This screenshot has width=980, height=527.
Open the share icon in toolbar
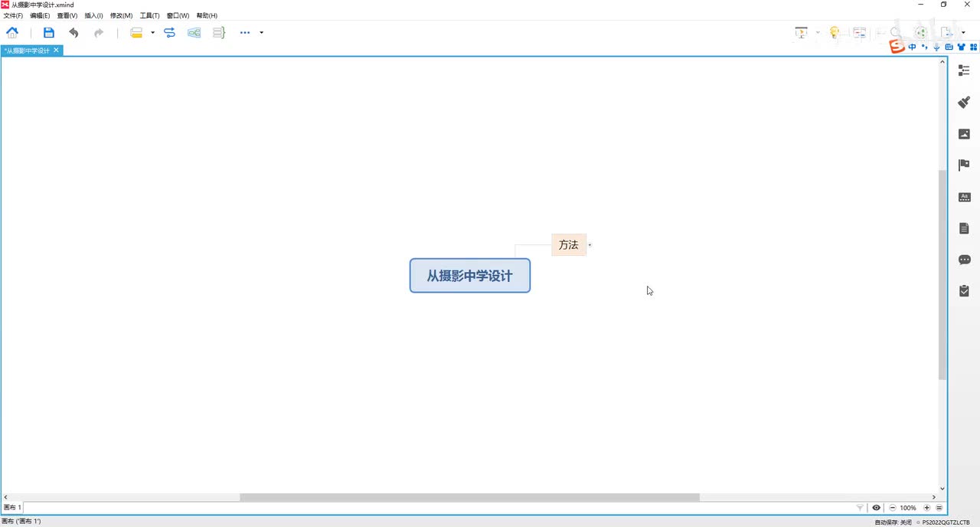click(921, 32)
